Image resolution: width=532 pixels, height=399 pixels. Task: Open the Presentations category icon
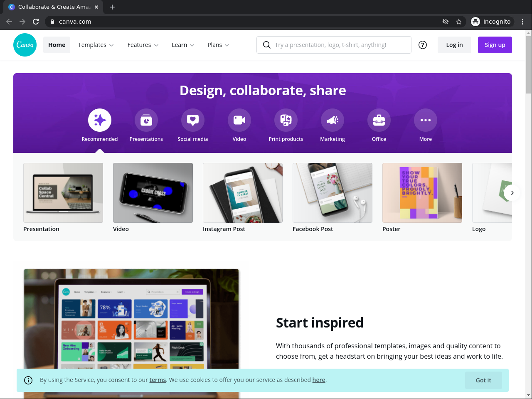[146, 120]
